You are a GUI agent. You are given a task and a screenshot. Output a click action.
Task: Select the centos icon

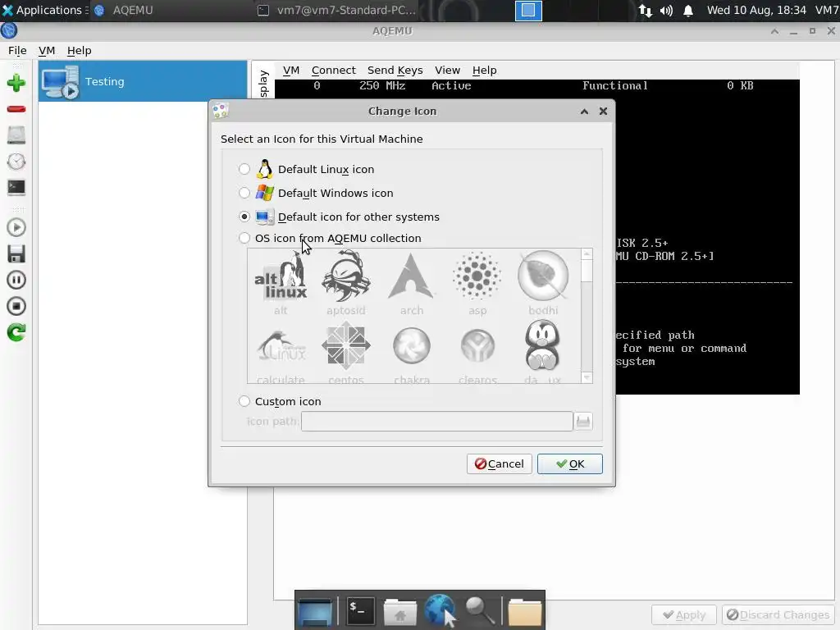pos(346,352)
